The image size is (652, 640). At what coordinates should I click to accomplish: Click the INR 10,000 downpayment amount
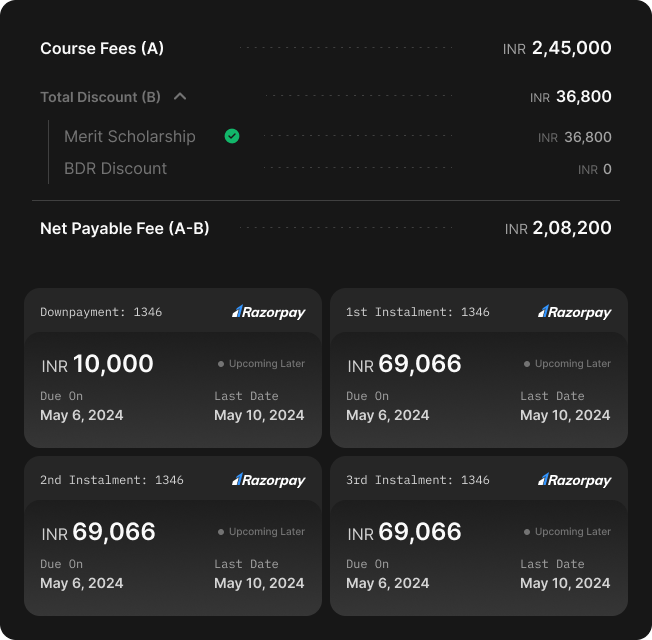click(x=97, y=364)
